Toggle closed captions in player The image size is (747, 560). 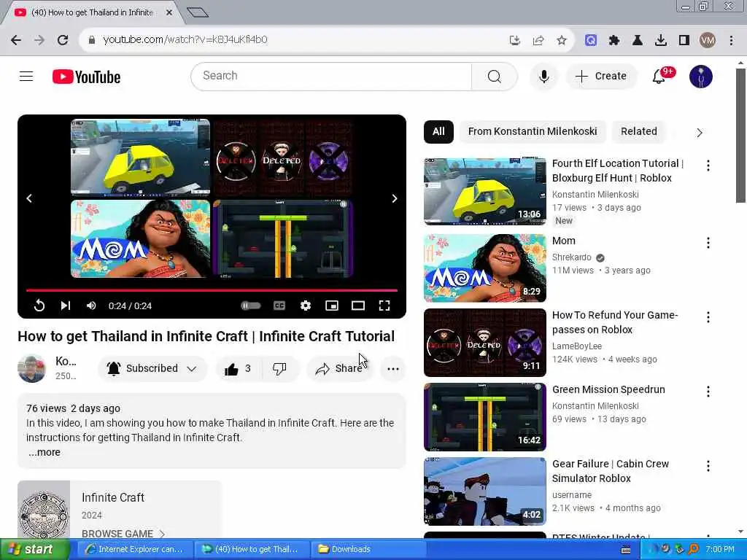[x=279, y=306]
